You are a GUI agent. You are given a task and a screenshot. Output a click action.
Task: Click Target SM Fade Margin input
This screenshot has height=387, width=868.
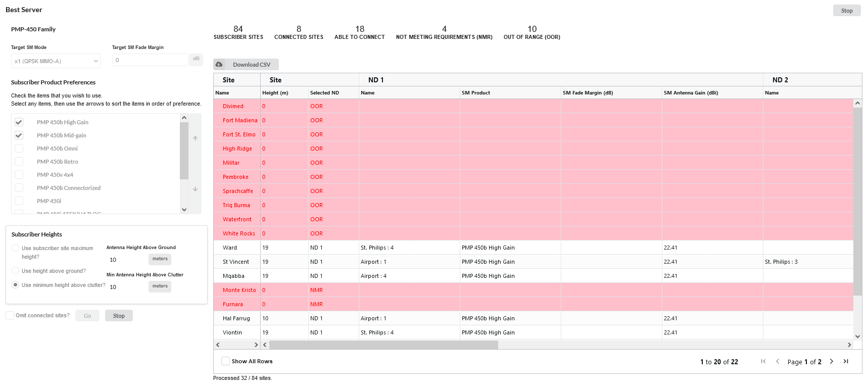(x=150, y=60)
